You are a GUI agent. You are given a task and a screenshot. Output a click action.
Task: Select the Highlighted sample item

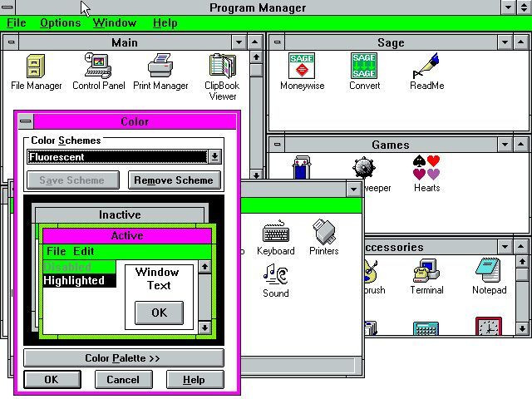click(80, 281)
